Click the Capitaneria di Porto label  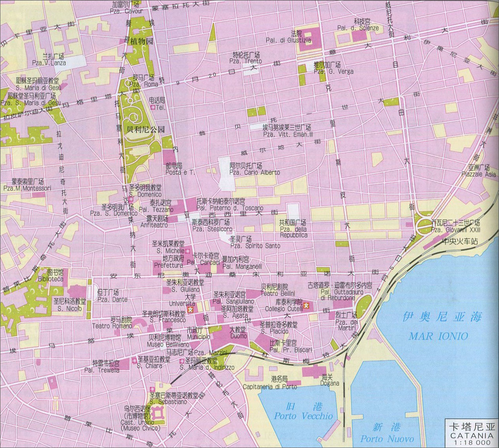270,386
